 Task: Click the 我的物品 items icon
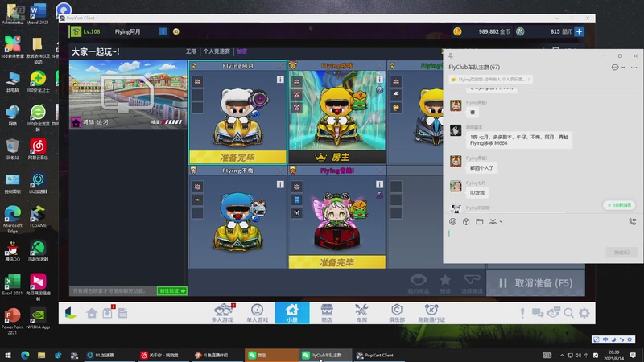tap(418, 284)
